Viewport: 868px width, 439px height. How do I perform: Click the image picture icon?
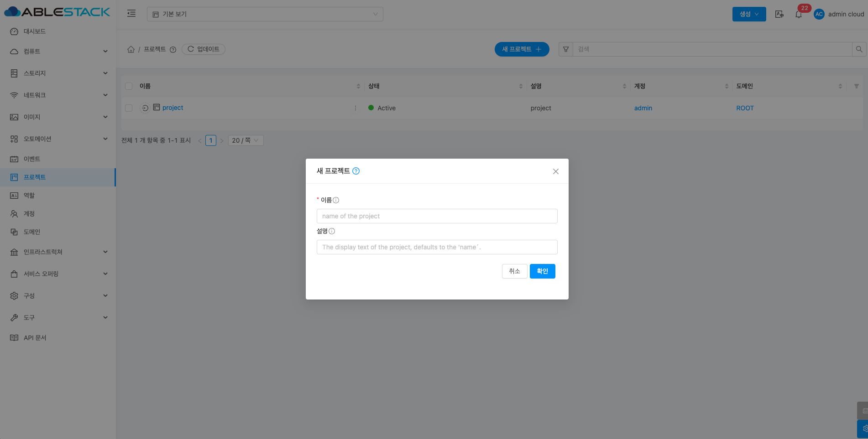coord(14,117)
